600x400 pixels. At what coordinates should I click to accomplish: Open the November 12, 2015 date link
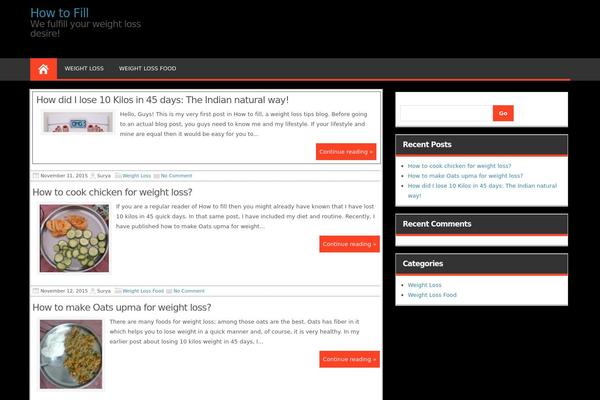pyautogui.click(x=64, y=291)
